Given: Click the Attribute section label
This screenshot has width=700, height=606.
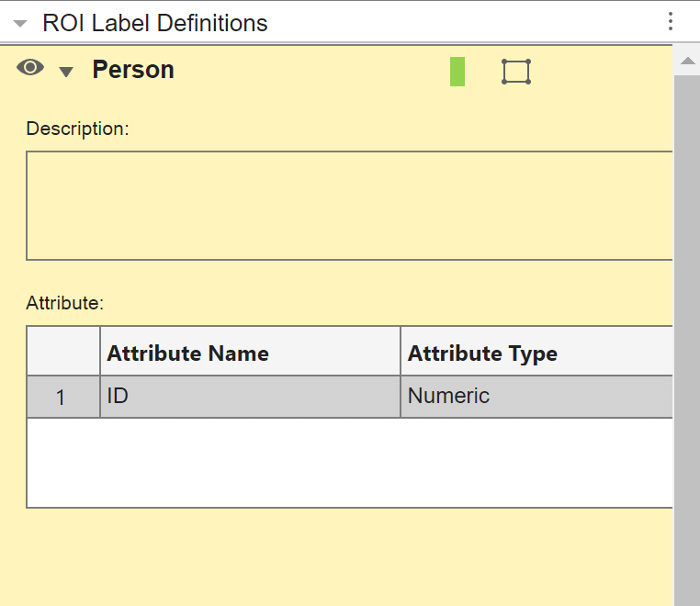Looking at the screenshot, I should tap(64, 302).
